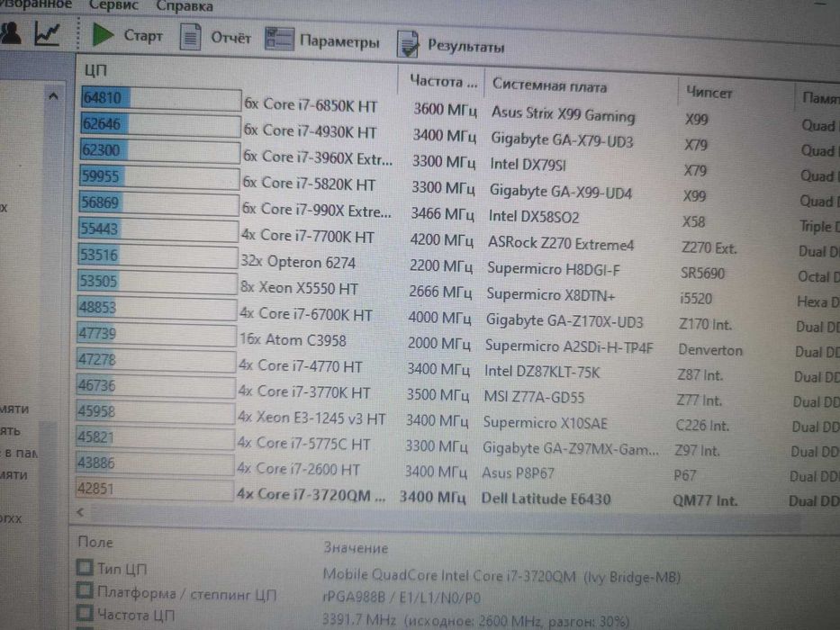
Task: Click the Поле column header
Action: (x=95, y=542)
